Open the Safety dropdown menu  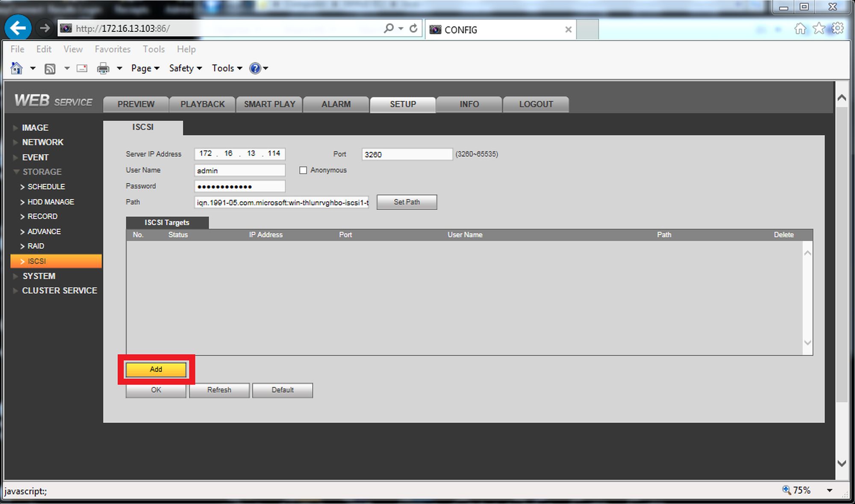pyautogui.click(x=185, y=68)
